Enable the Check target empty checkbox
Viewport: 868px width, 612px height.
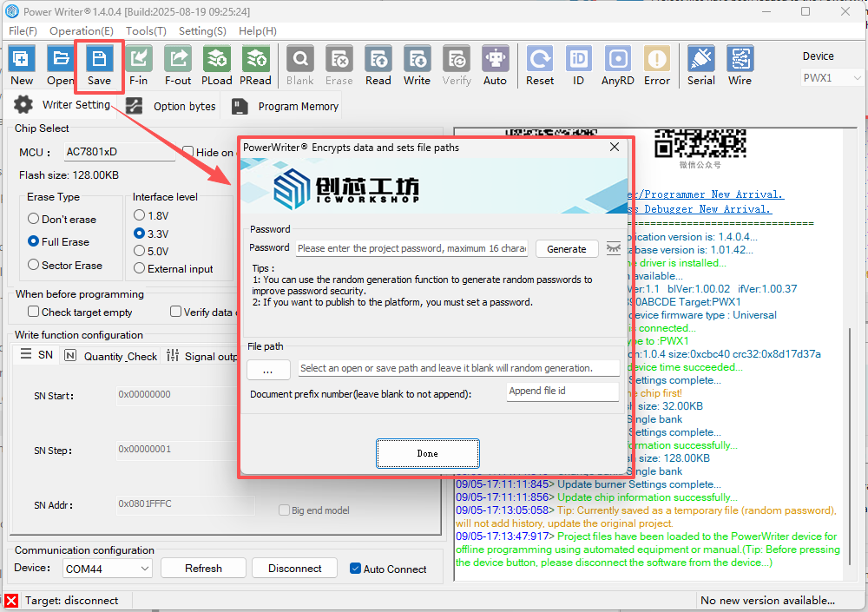33,312
